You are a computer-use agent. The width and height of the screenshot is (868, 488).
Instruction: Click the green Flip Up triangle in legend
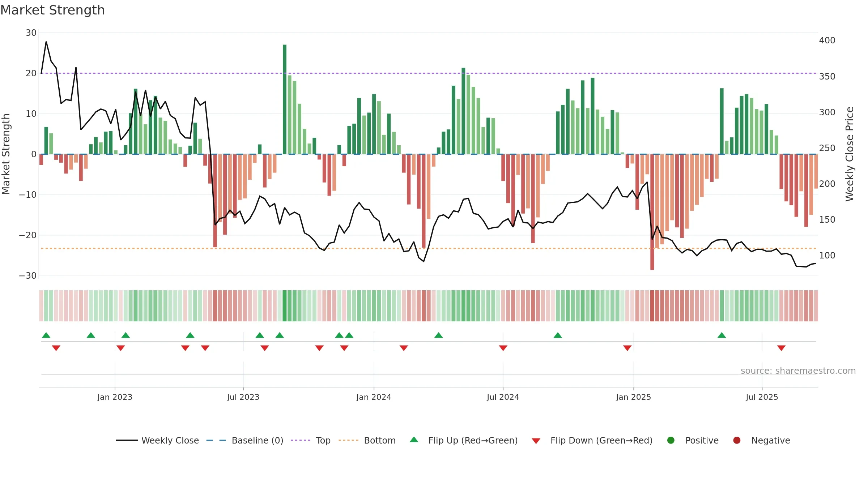pyautogui.click(x=414, y=440)
